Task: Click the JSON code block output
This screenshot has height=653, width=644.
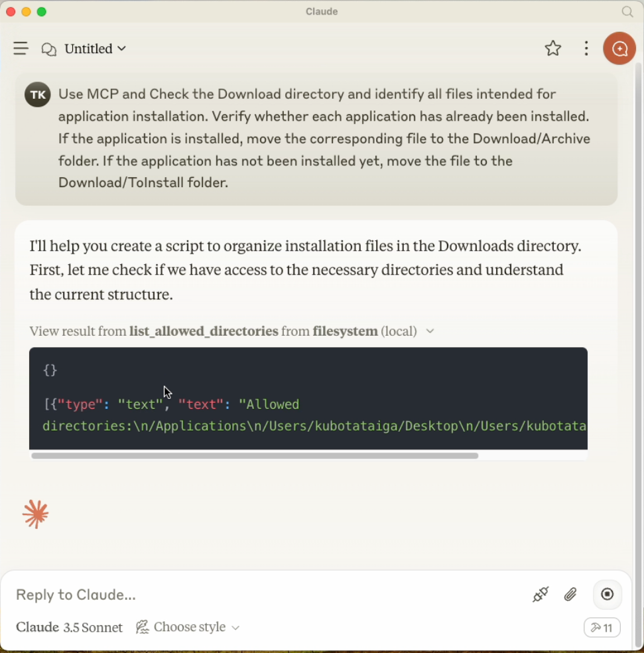Action: (308, 399)
